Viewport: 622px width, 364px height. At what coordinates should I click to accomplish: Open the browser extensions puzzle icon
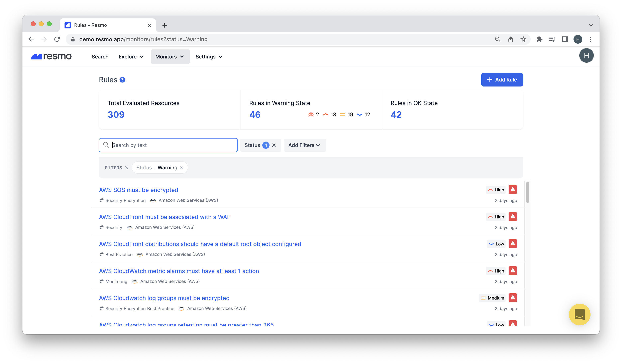coord(539,39)
